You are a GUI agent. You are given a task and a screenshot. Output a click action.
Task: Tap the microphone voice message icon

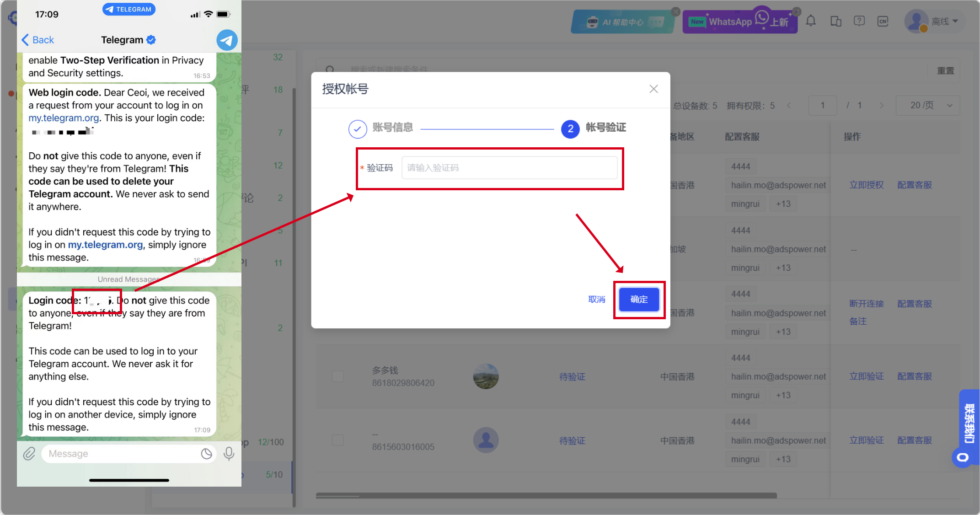pos(229,453)
